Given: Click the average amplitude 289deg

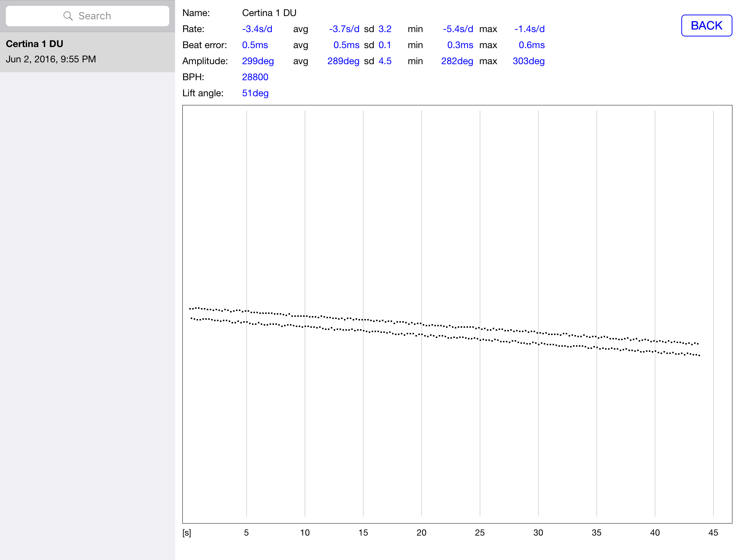Looking at the screenshot, I should point(344,61).
